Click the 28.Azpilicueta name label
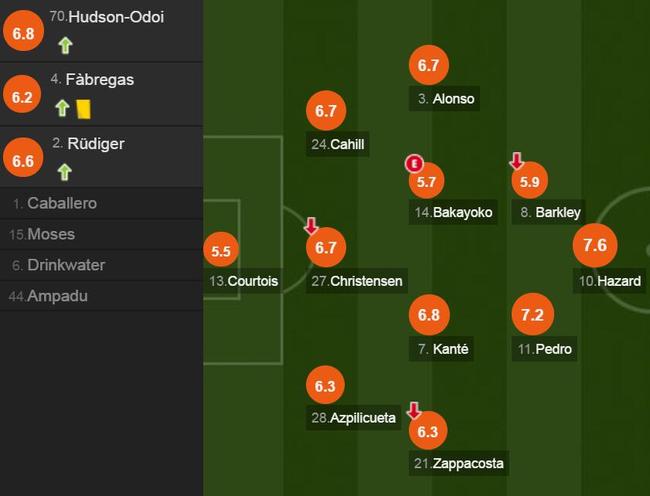The image size is (650, 496). tap(353, 418)
